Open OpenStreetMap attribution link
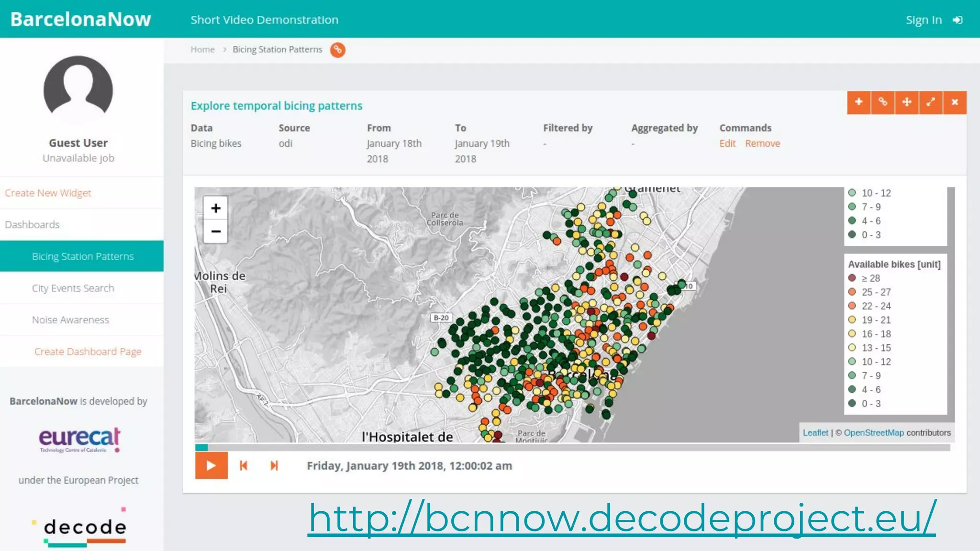This screenshot has width=980, height=551. coord(874,432)
